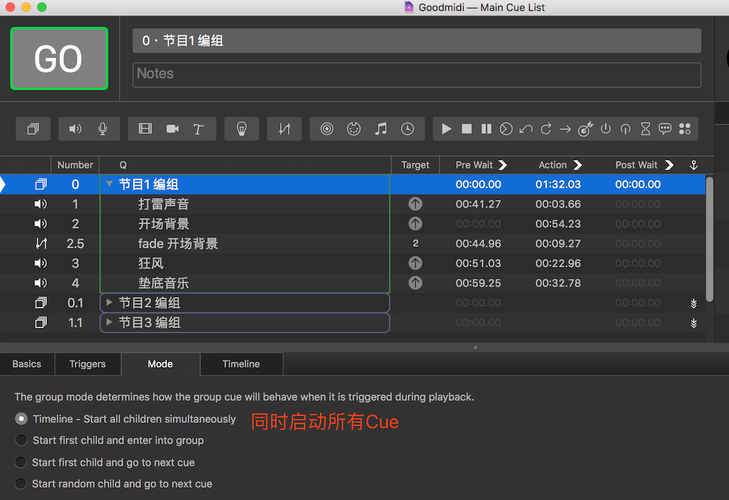Switch to the Timeline tab
This screenshot has width=729, height=500.
point(241,364)
